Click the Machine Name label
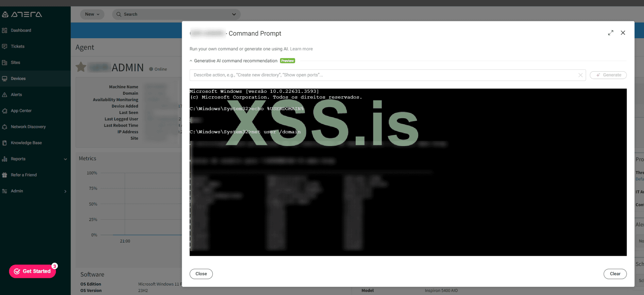Image resolution: width=644 pixels, height=295 pixels. point(124,87)
